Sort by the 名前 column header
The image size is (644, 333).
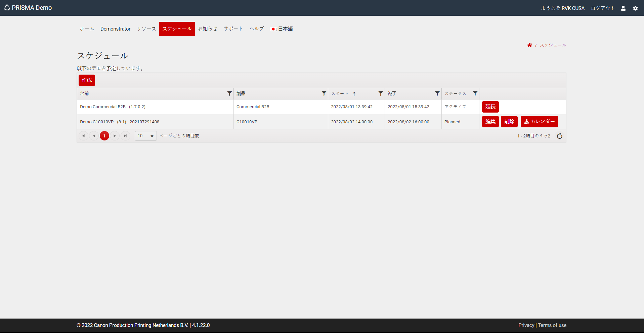coord(84,93)
